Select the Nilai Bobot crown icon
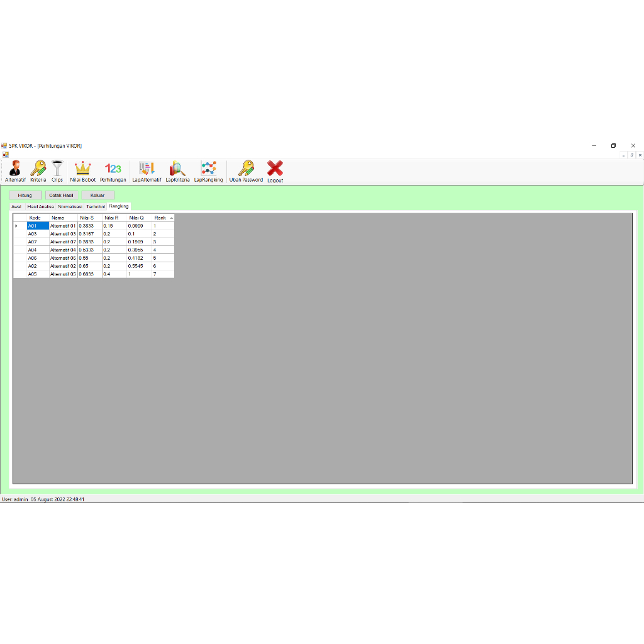This screenshot has width=644, height=644. pyautogui.click(x=83, y=170)
